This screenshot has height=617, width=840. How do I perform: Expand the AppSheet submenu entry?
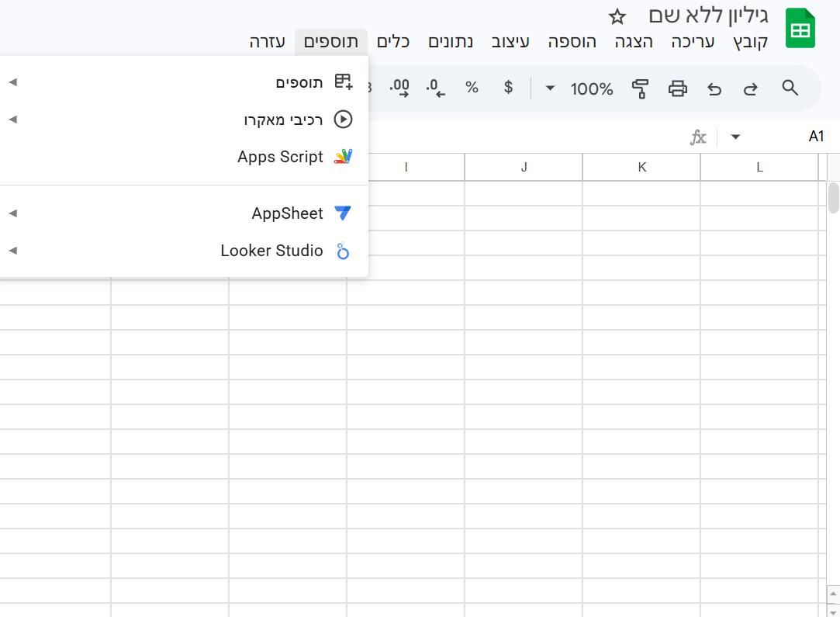tap(287, 213)
